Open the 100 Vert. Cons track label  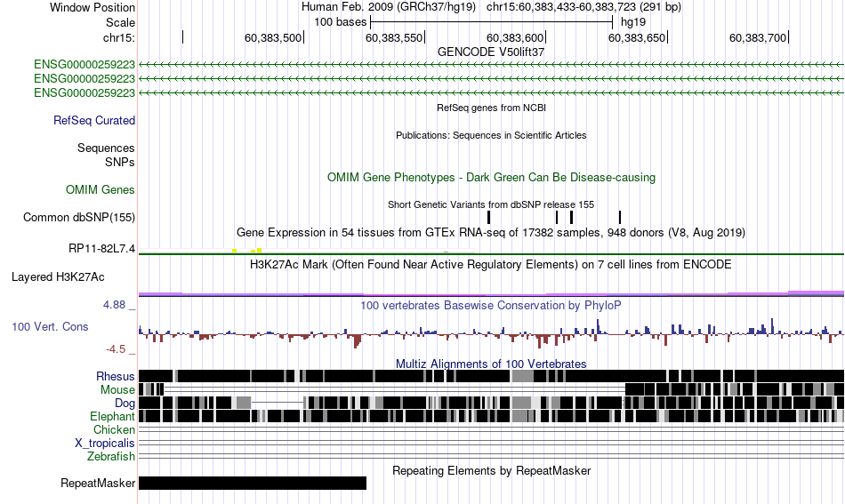pyautogui.click(x=50, y=327)
